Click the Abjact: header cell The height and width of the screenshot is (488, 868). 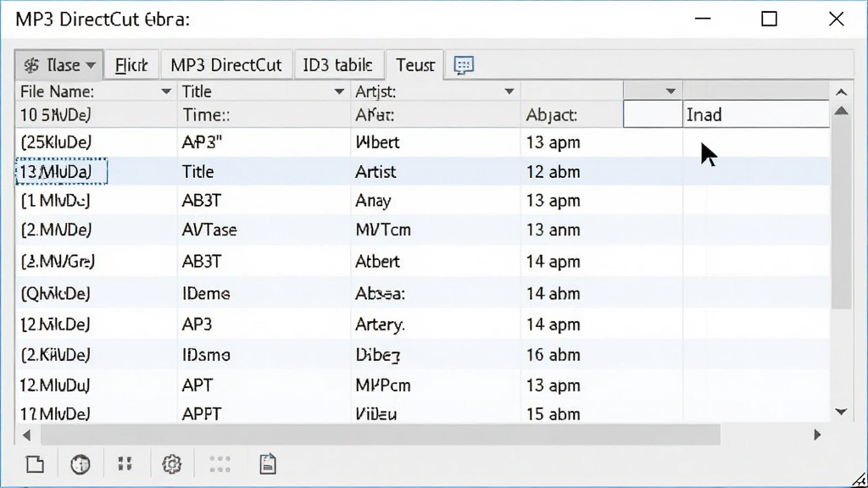(572, 114)
